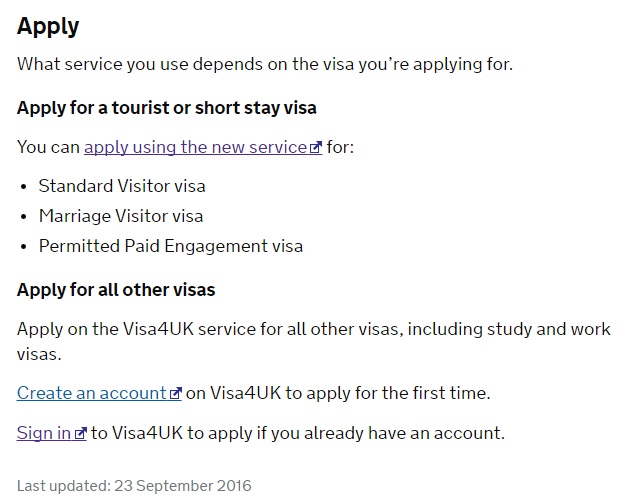Click the 'Last updated: 23 September 2016' text
Screen dimensions: 627x503
(134, 486)
